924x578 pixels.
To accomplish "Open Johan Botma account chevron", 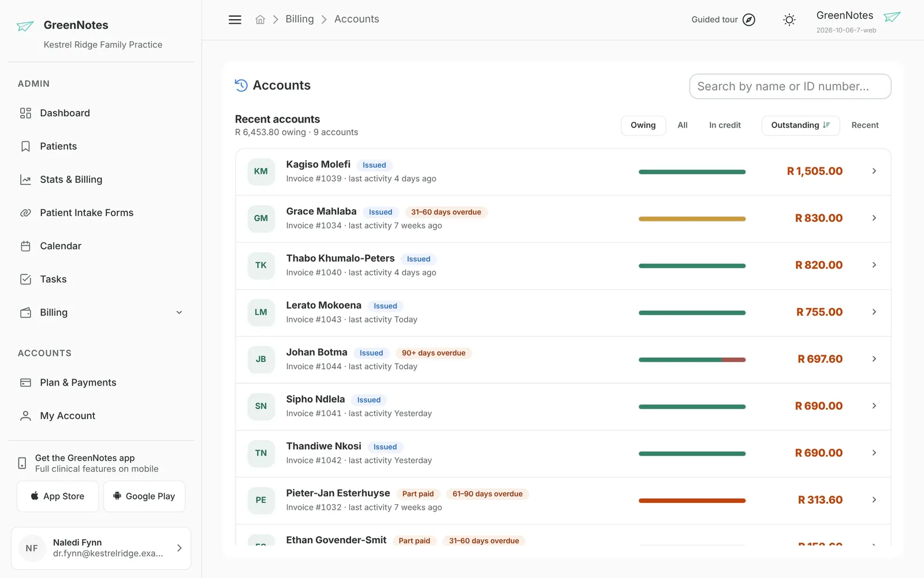I will (x=874, y=359).
